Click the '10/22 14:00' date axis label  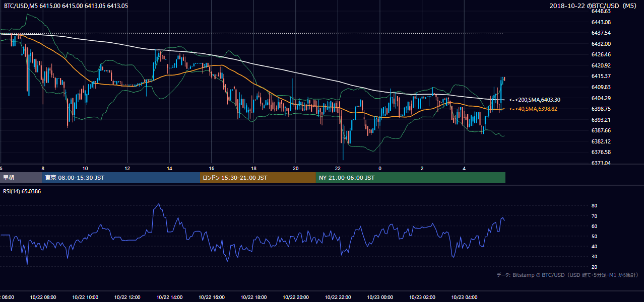[x=169, y=297]
